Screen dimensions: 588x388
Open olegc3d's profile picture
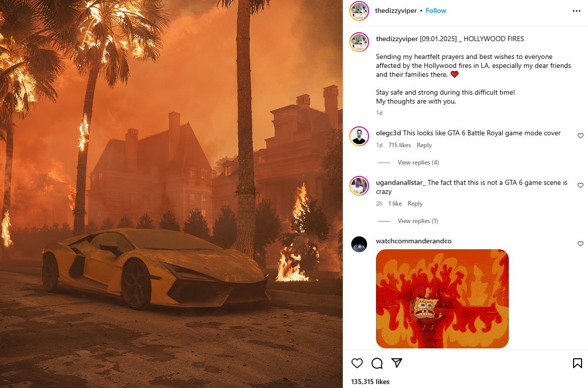359,136
